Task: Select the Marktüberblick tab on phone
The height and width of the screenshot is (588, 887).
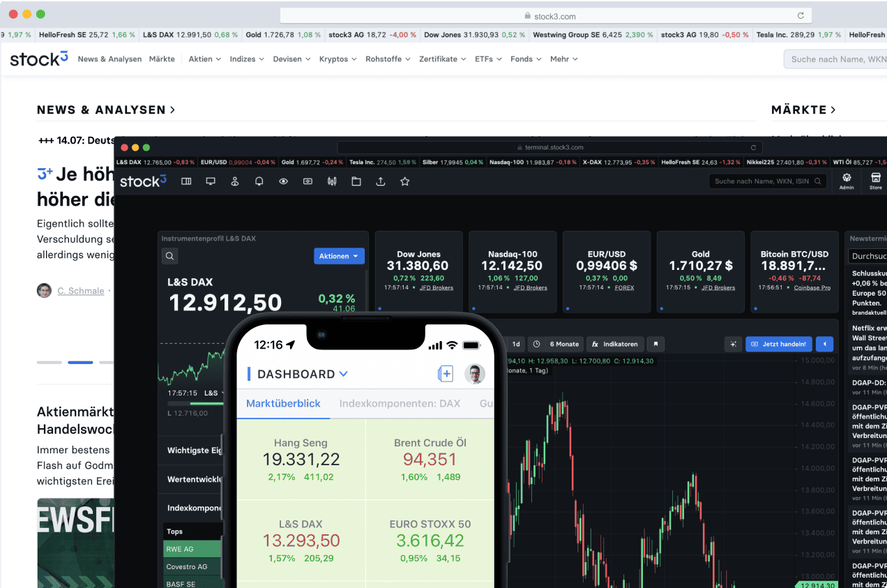Action: (x=283, y=403)
